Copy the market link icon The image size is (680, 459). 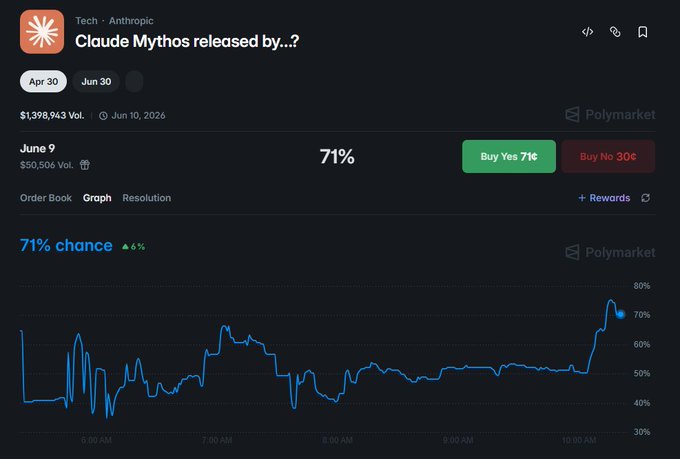[615, 32]
